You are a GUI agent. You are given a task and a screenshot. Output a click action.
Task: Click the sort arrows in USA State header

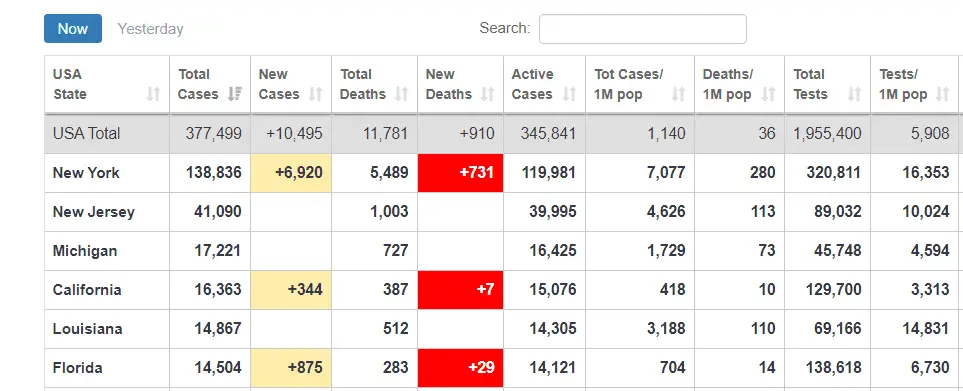[x=153, y=94]
